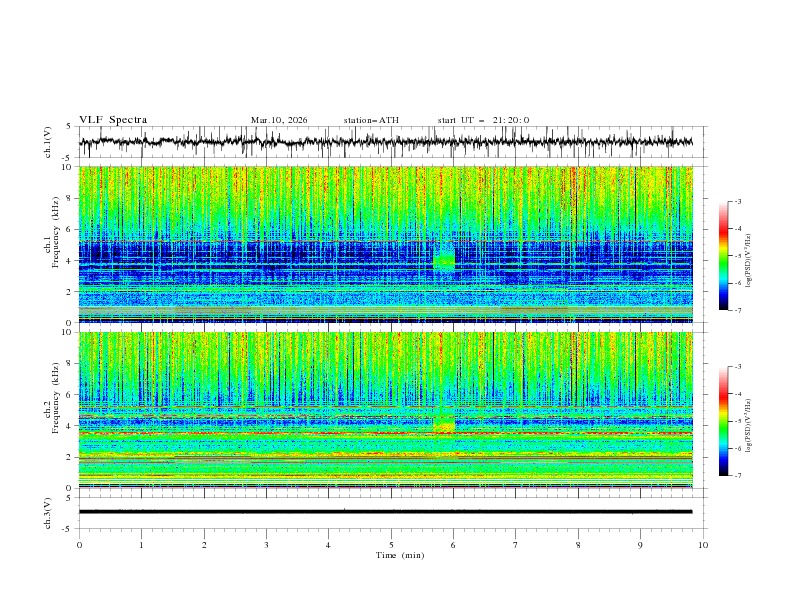Click the time axis tick label "7"
The height and width of the screenshot is (612, 792).
(x=516, y=545)
